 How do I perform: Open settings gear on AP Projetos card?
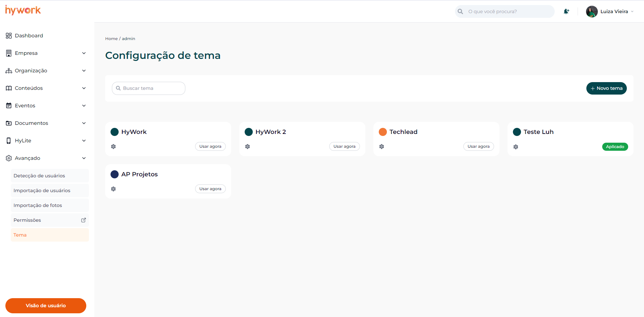click(x=114, y=189)
